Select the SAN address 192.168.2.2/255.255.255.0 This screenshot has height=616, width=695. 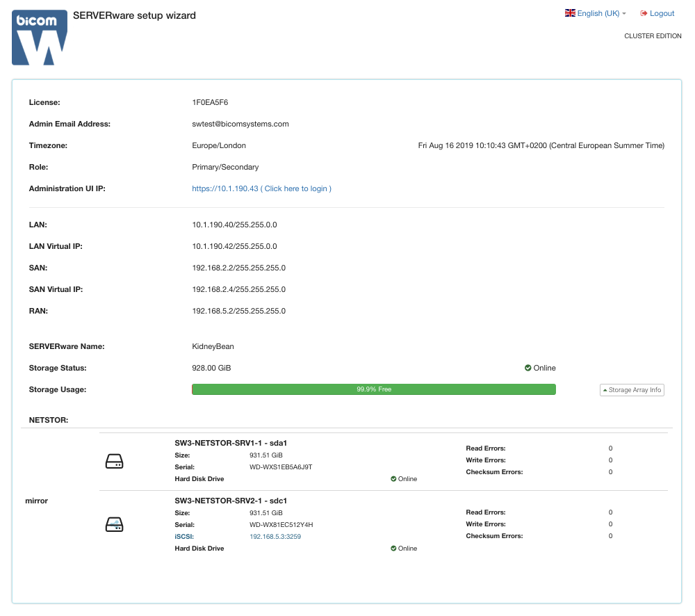(239, 268)
